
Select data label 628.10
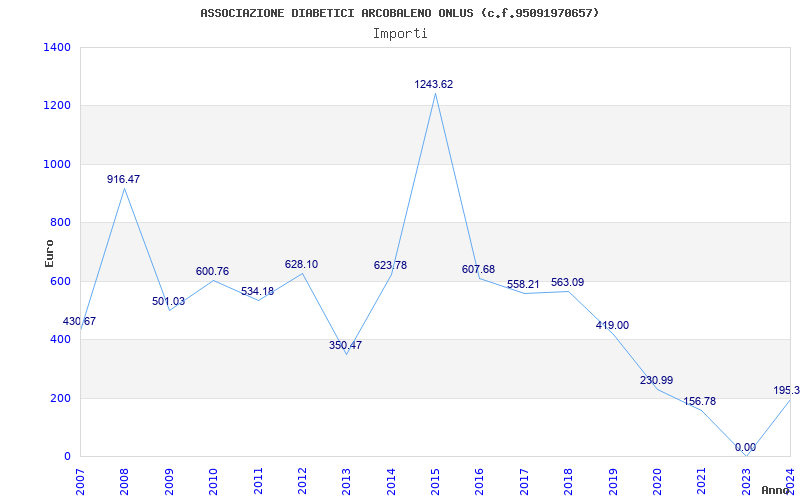(301, 264)
